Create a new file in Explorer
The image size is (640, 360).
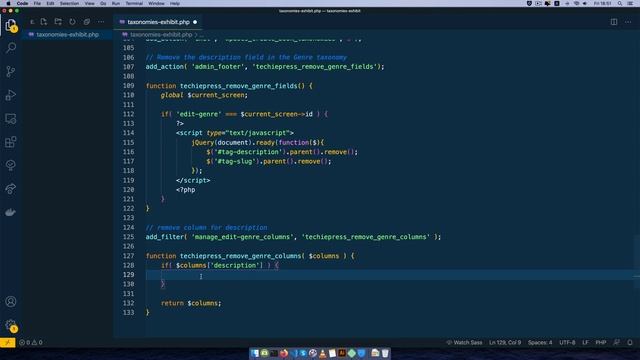[x=44, y=22]
